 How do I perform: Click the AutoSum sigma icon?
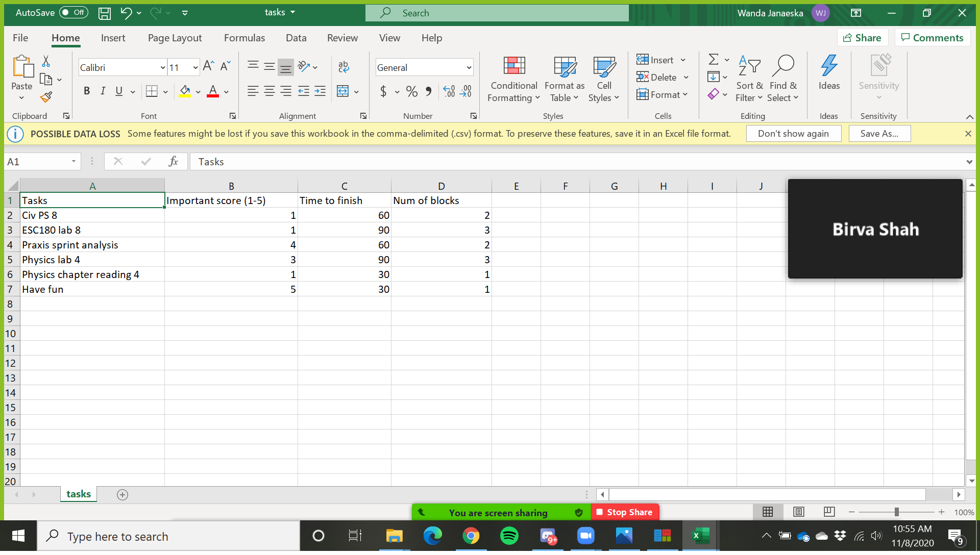(x=714, y=60)
